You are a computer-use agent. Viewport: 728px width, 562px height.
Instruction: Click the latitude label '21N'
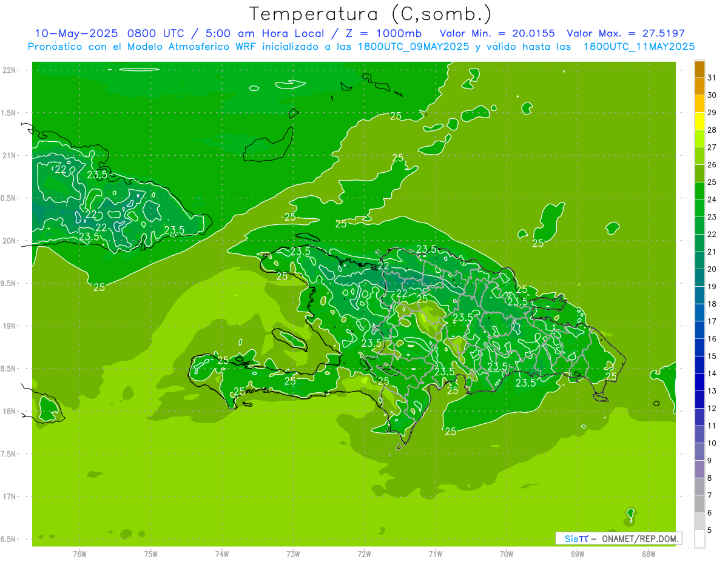[10, 156]
